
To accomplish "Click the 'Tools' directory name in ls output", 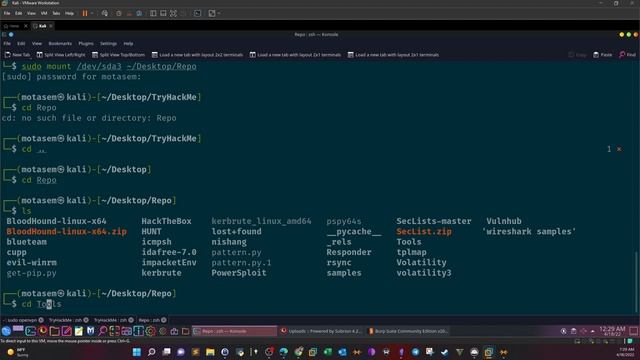I will pos(409,242).
